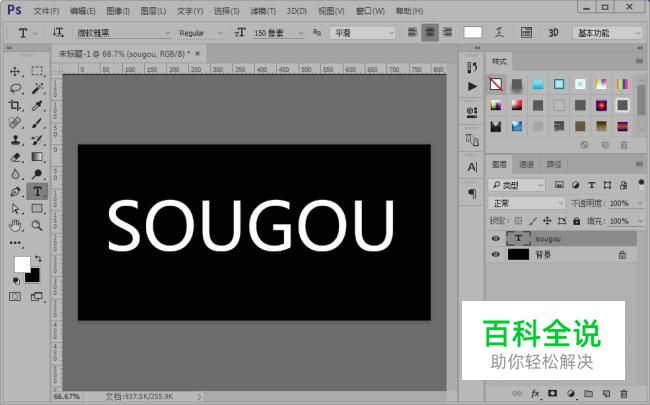Toggle text orientation in options bar

coord(58,32)
